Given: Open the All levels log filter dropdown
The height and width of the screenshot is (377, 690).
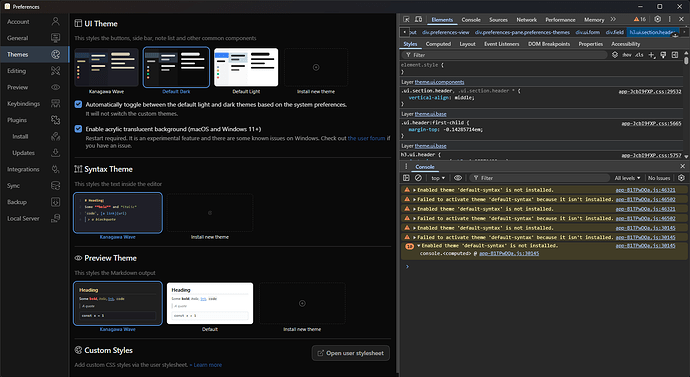Looking at the screenshot, I should 627,178.
